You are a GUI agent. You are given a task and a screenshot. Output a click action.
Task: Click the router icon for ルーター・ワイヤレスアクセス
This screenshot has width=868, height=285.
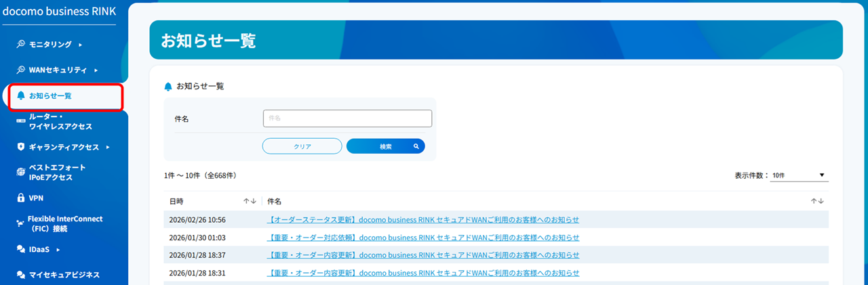20,121
